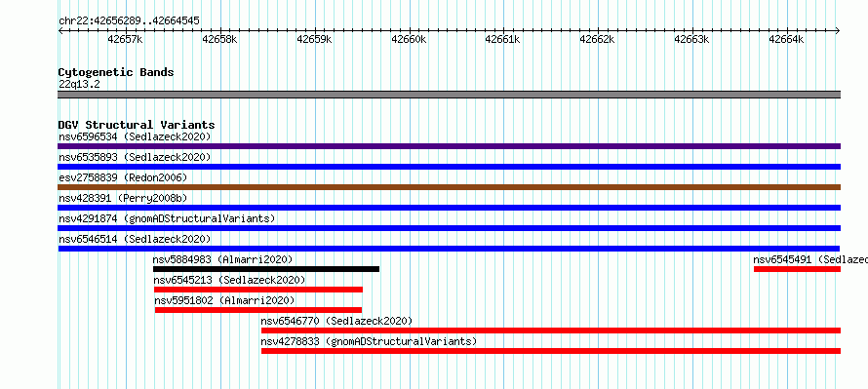
Task: Click the 42660k ruler tick label
Action: coord(409,40)
